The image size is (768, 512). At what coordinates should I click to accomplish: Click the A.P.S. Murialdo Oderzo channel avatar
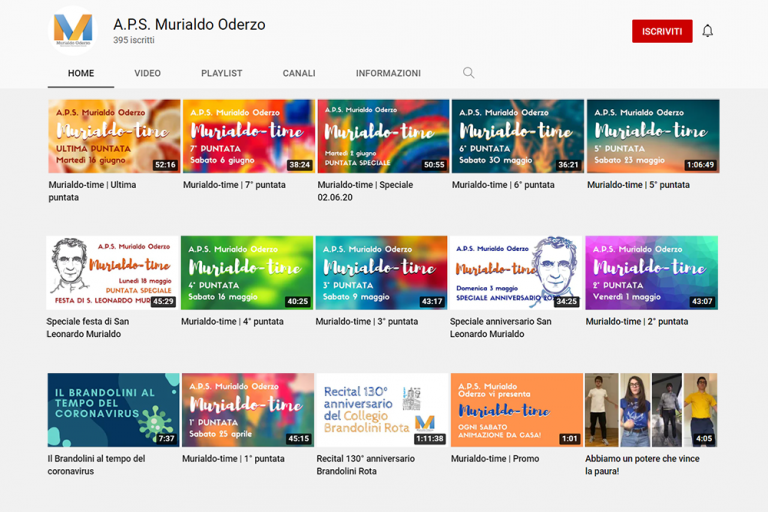[73, 30]
